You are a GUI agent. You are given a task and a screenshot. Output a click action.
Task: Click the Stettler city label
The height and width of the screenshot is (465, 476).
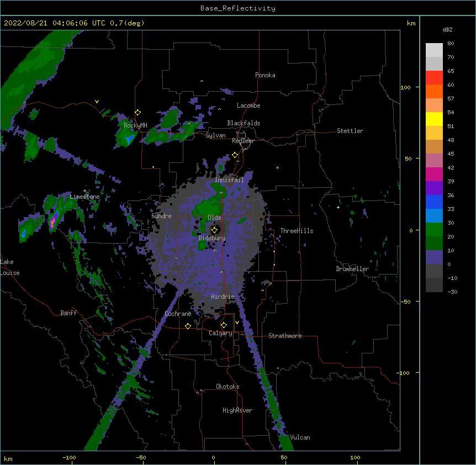pos(350,131)
